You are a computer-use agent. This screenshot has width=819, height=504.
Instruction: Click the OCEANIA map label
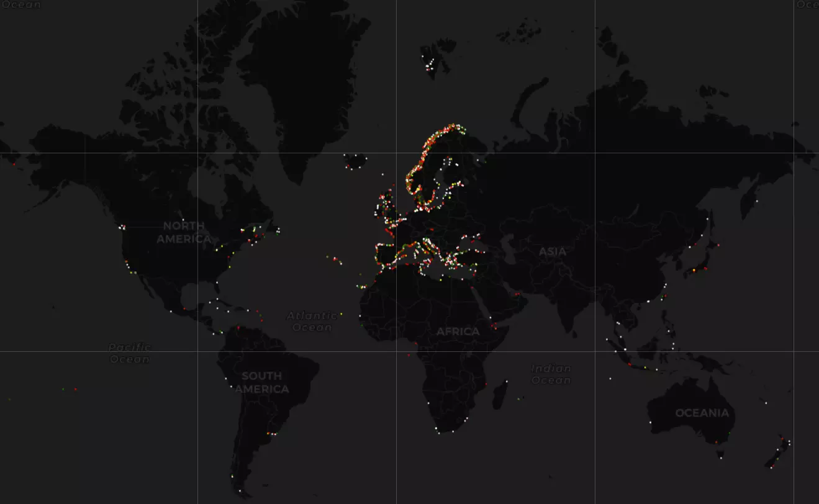click(x=702, y=413)
